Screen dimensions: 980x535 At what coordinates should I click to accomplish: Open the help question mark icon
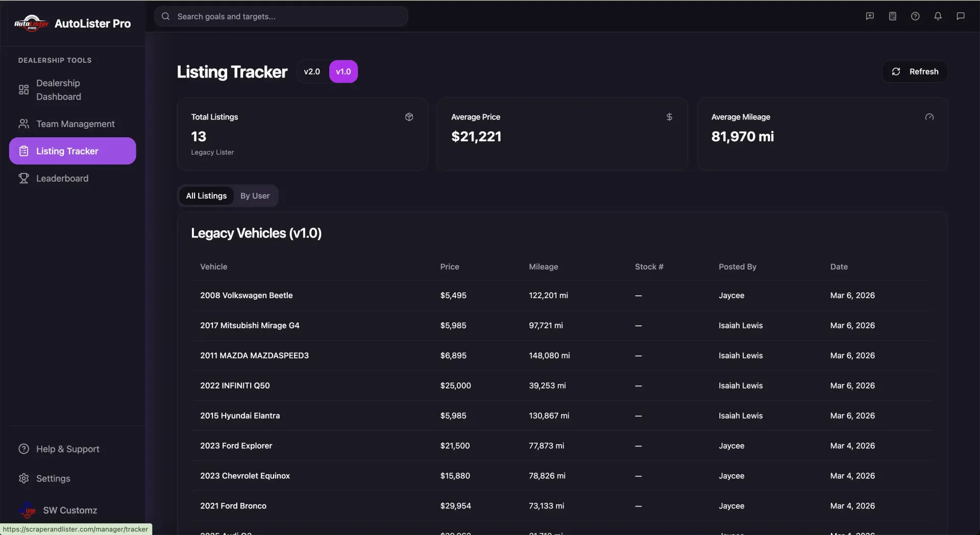tap(915, 16)
